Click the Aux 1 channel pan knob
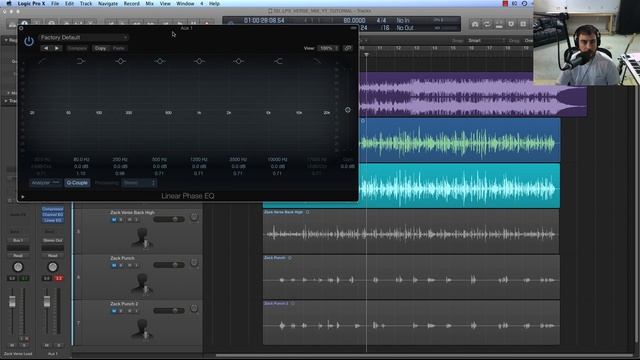Image resolution: width=640 pixels, height=360 pixels. pos(53,267)
